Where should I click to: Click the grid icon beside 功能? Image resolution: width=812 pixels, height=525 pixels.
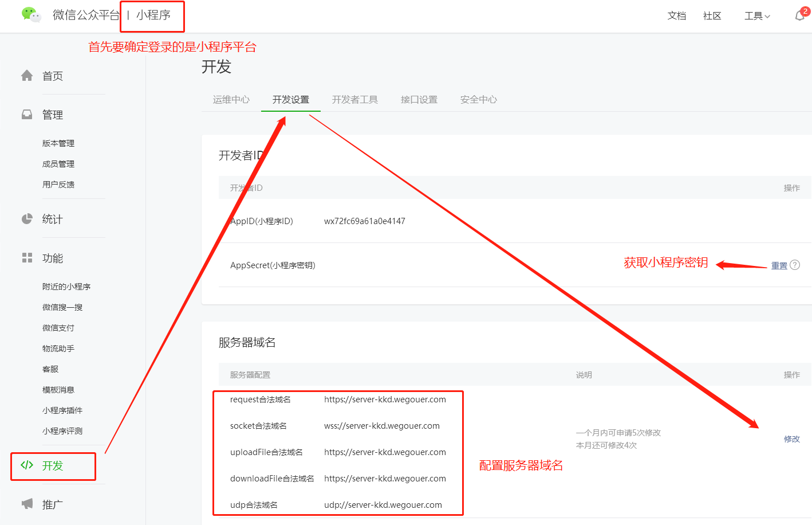click(x=27, y=258)
